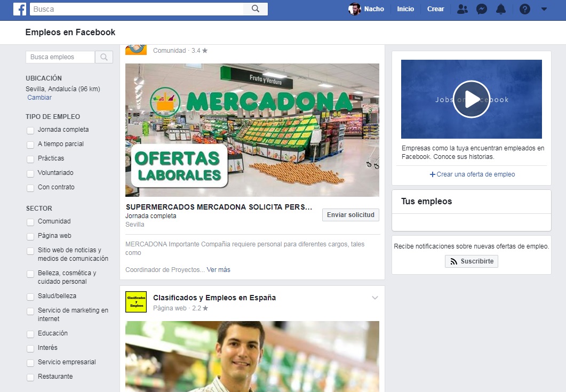Focus the Busca empleos input field
This screenshot has width=566, height=392.
pos(60,57)
